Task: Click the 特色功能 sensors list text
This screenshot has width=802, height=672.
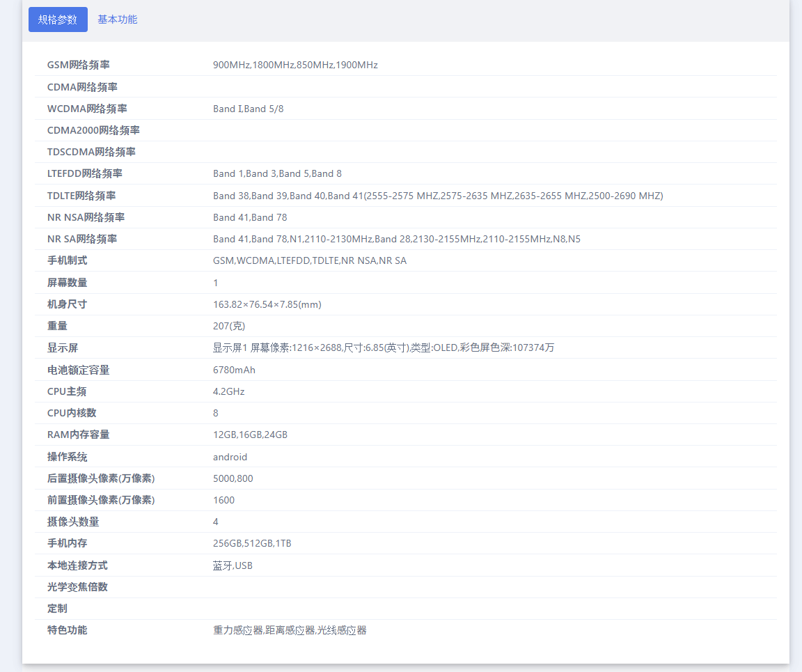Action: 290,630
